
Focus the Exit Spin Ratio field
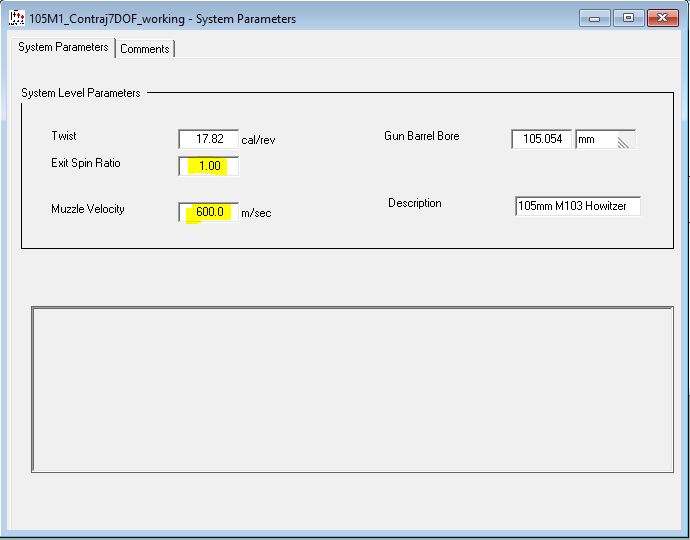click(208, 166)
